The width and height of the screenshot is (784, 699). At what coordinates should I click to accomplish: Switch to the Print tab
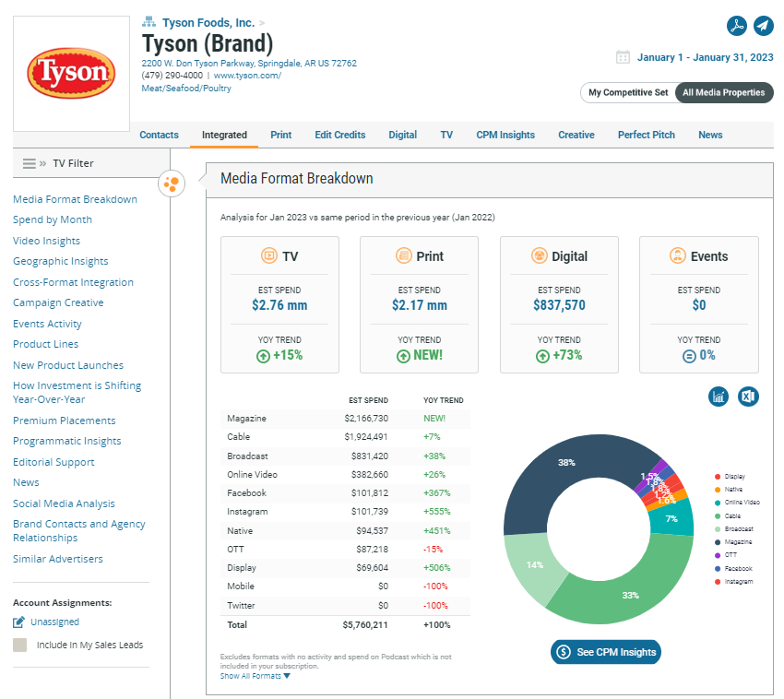click(281, 135)
